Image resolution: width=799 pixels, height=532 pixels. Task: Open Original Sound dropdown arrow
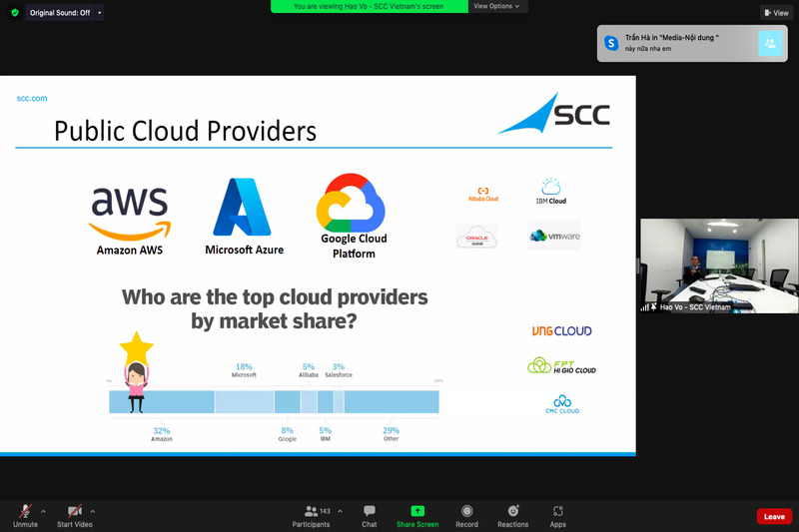pyautogui.click(x=99, y=13)
